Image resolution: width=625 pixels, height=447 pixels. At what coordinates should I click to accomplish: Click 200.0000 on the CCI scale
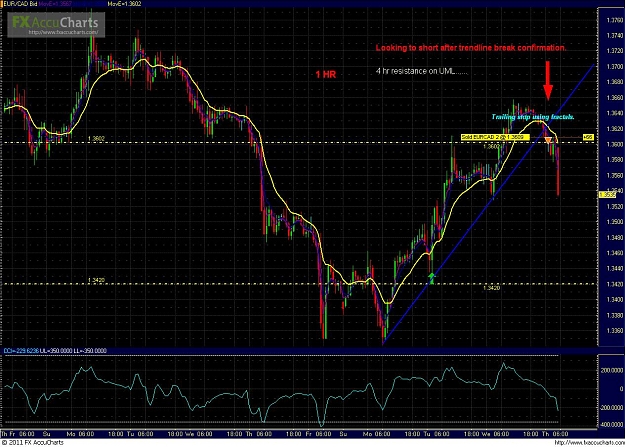pyautogui.click(x=612, y=370)
